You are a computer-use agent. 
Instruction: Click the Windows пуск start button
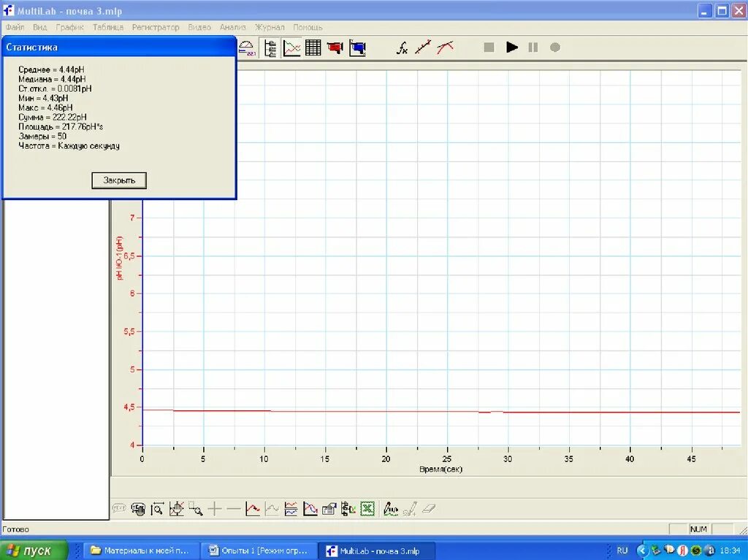click(34, 551)
